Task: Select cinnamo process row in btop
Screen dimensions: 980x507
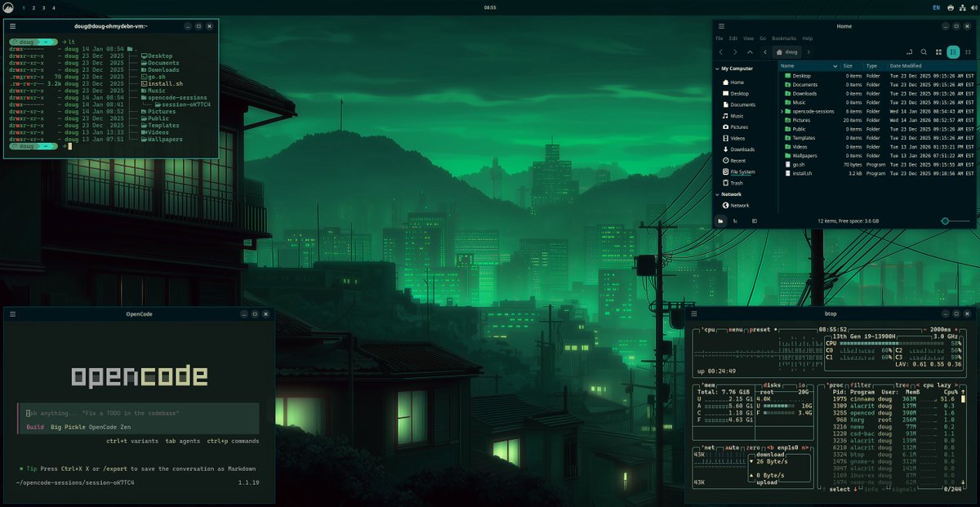Action: point(895,398)
